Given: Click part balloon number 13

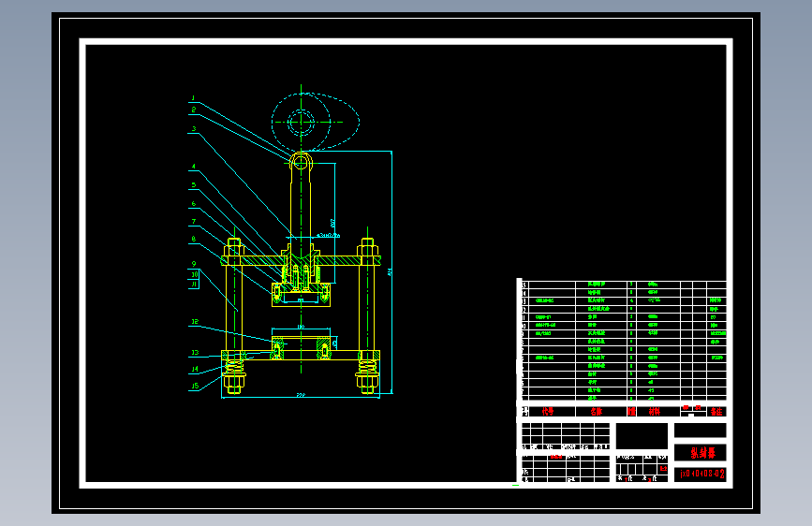Looking at the screenshot, I should click(x=195, y=353).
